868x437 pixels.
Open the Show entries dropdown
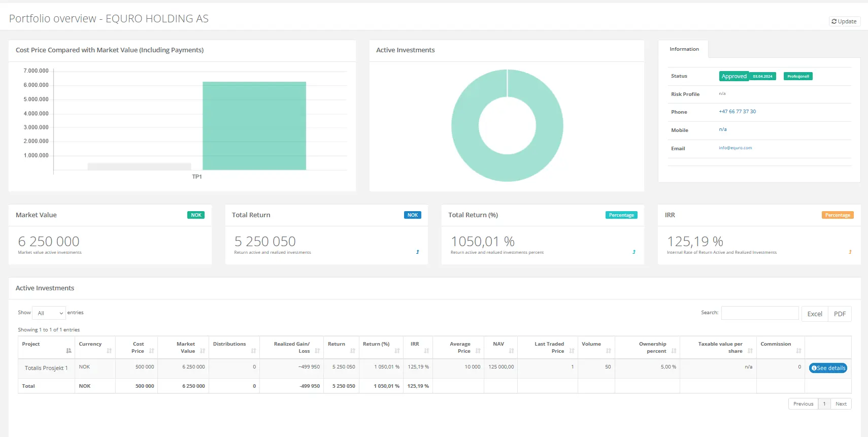[49, 313]
